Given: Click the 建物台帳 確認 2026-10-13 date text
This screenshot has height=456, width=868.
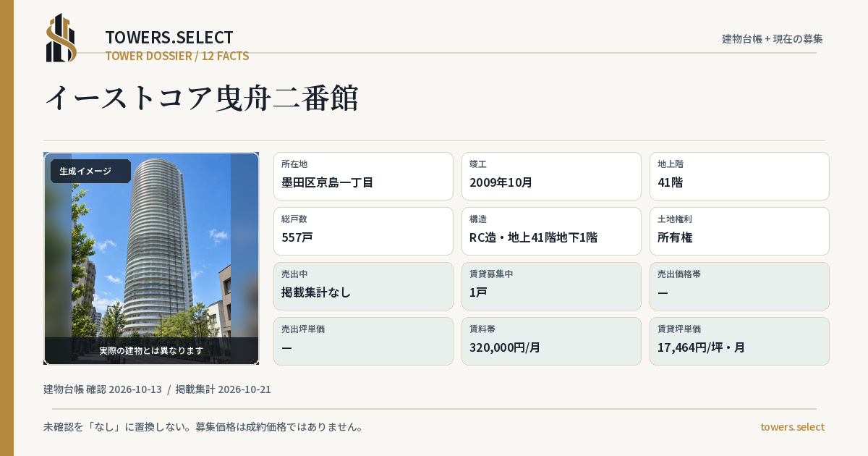Looking at the screenshot, I should (103, 389).
